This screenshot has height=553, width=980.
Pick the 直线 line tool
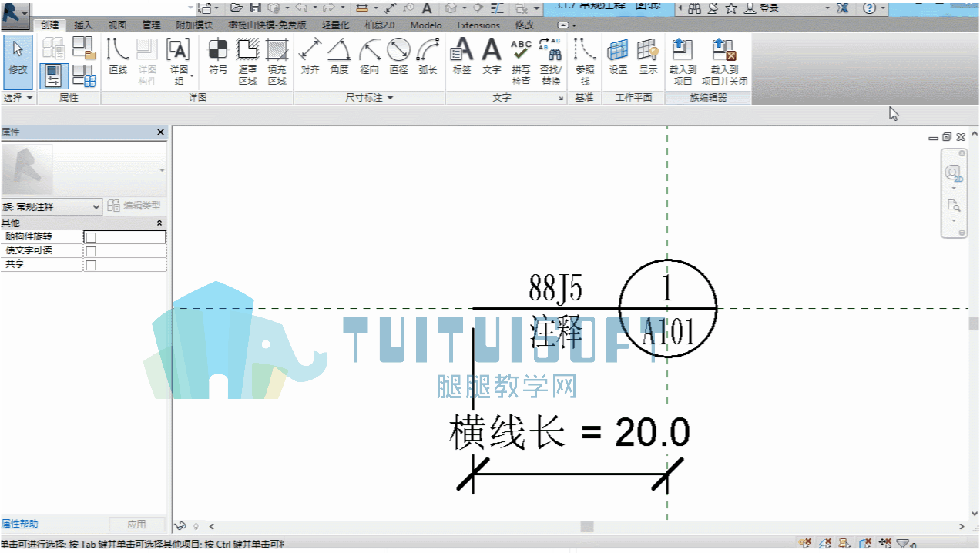(118, 57)
